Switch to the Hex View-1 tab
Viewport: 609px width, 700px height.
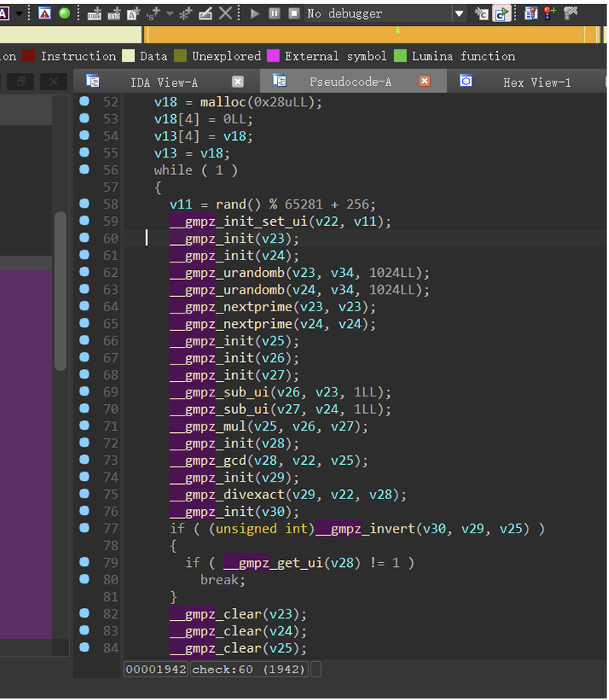[537, 83]
